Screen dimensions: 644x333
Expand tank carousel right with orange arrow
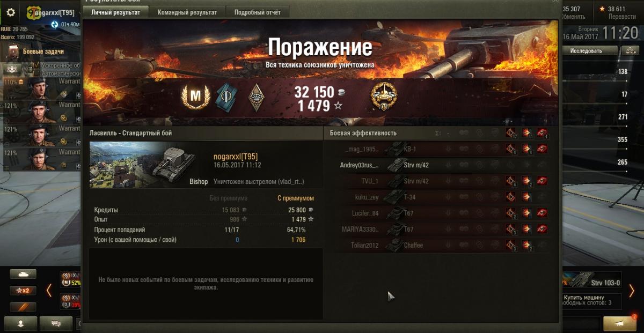pos(632,291)
